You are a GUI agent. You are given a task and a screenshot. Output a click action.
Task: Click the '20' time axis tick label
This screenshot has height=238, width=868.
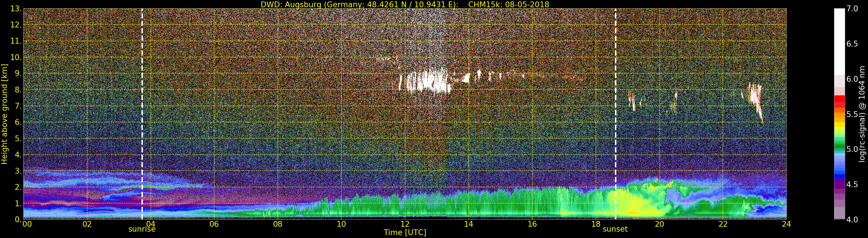659,224
